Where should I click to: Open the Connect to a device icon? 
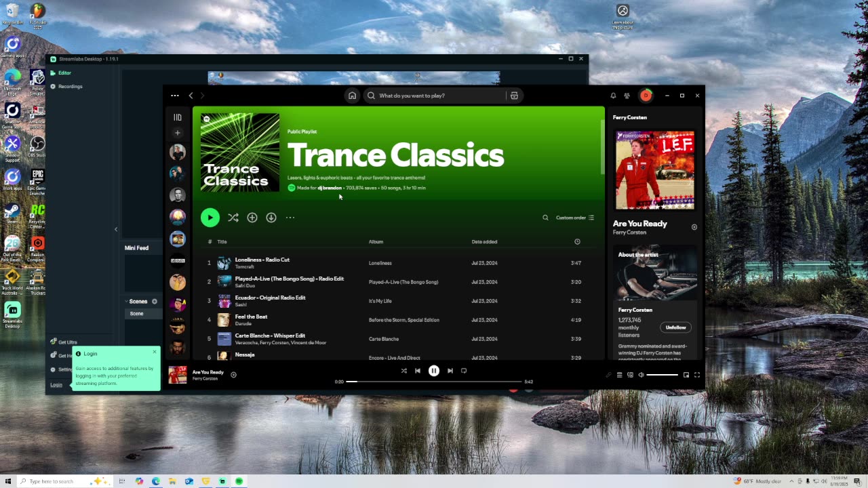630,375
